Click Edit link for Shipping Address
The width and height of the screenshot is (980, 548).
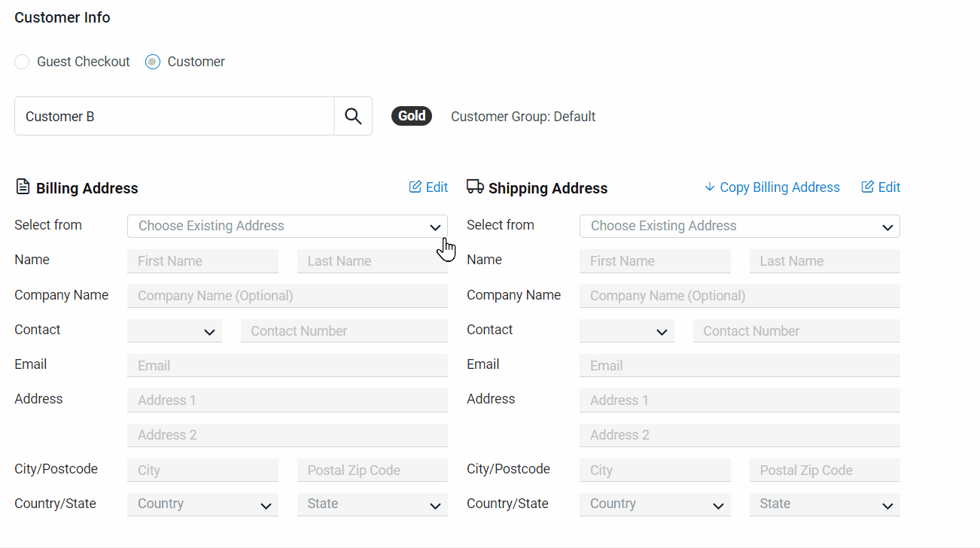(881, 187)
